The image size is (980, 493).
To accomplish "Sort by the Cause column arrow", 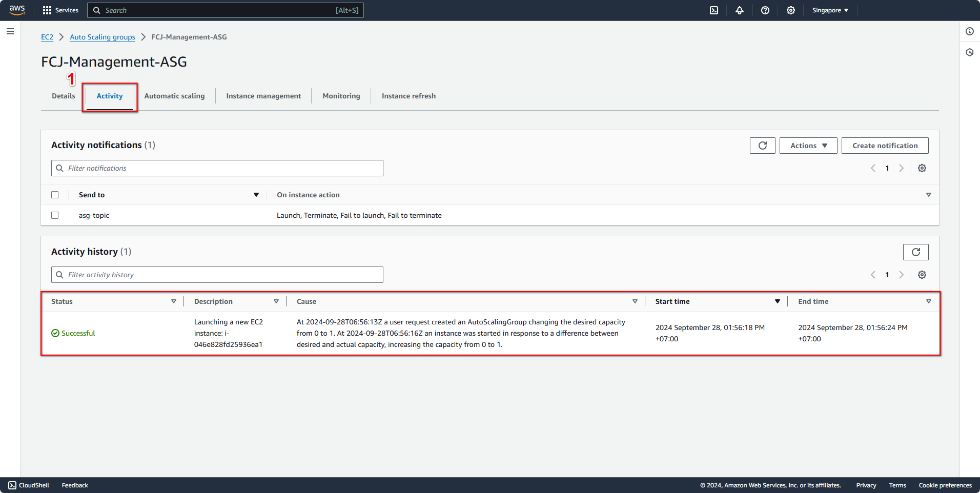I will point(635,301).
